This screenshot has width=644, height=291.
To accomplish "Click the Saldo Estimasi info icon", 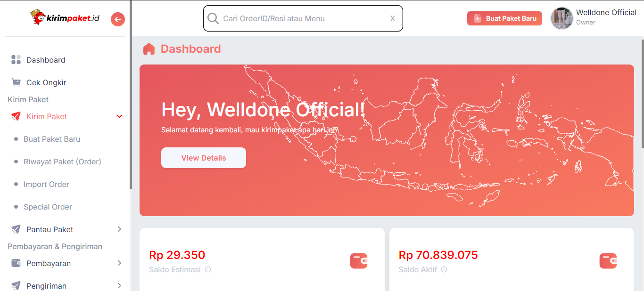I will point(208,270).
